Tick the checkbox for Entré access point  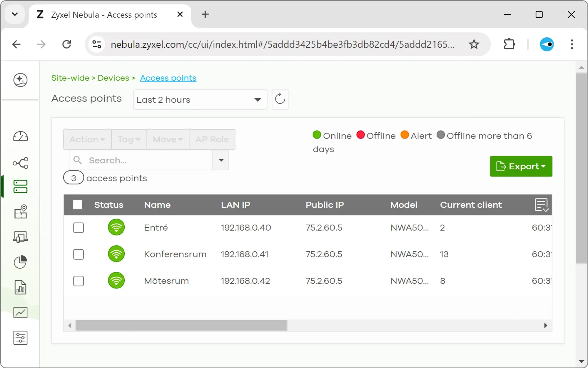pos(78,228)
